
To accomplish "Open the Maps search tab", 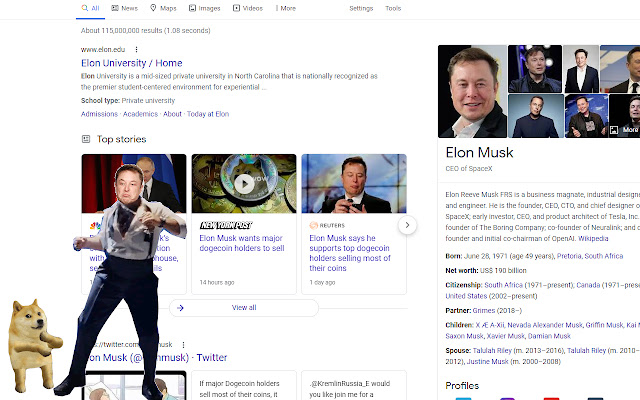I will (x=163, y=8).
